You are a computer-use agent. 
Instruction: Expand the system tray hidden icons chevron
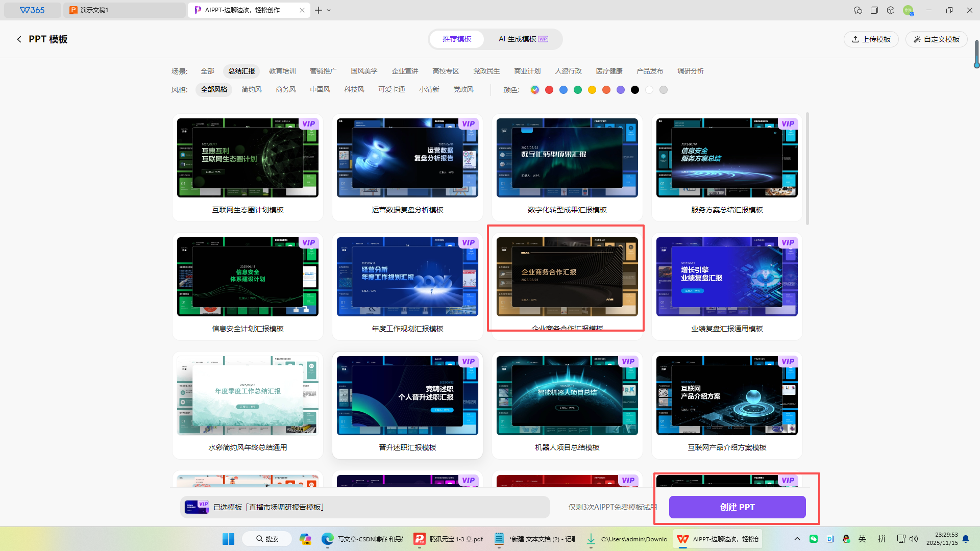(x=797, y=539)
